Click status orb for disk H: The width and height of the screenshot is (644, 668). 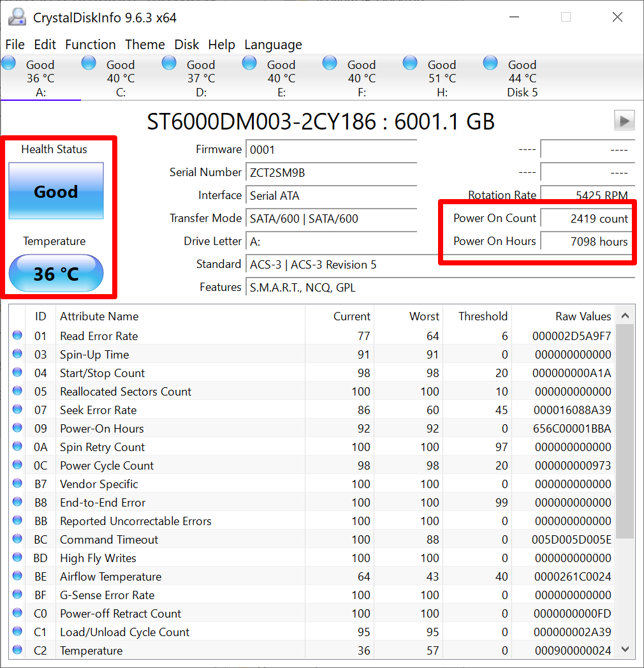click(410, 63)
